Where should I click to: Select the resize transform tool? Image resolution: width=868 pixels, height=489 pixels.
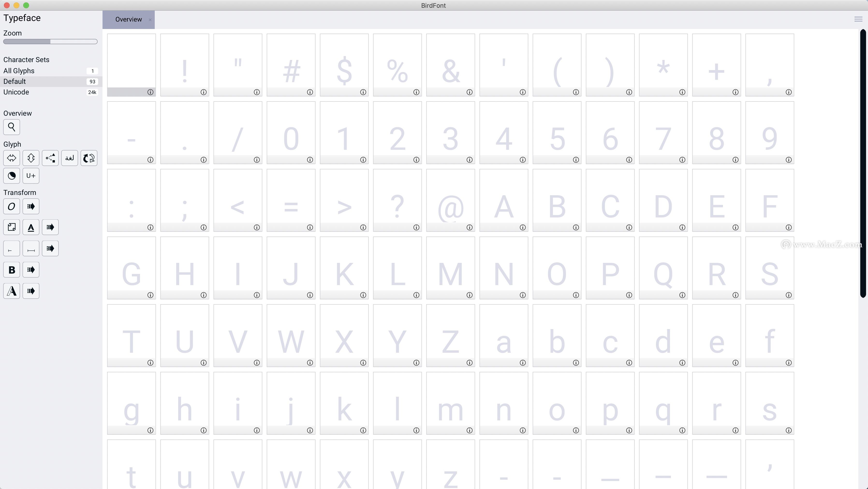pos(11,227)
